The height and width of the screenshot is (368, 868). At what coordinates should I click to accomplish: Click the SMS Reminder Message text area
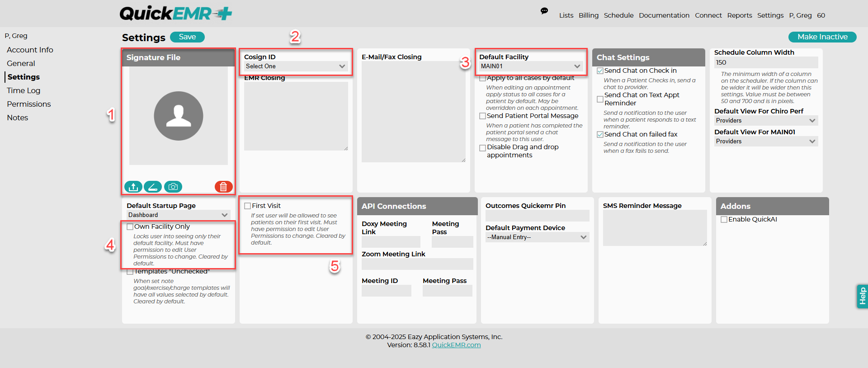[x=655, y=228]
